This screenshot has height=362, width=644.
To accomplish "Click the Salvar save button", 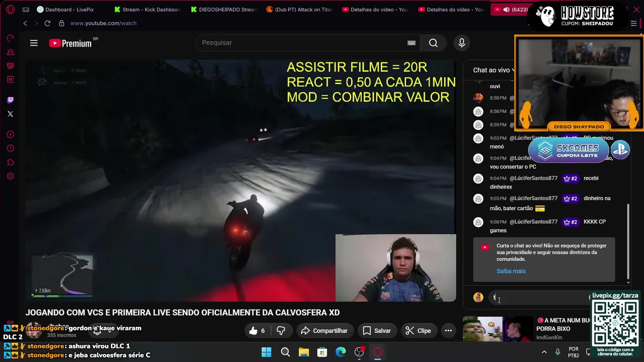I will [376, 330].
